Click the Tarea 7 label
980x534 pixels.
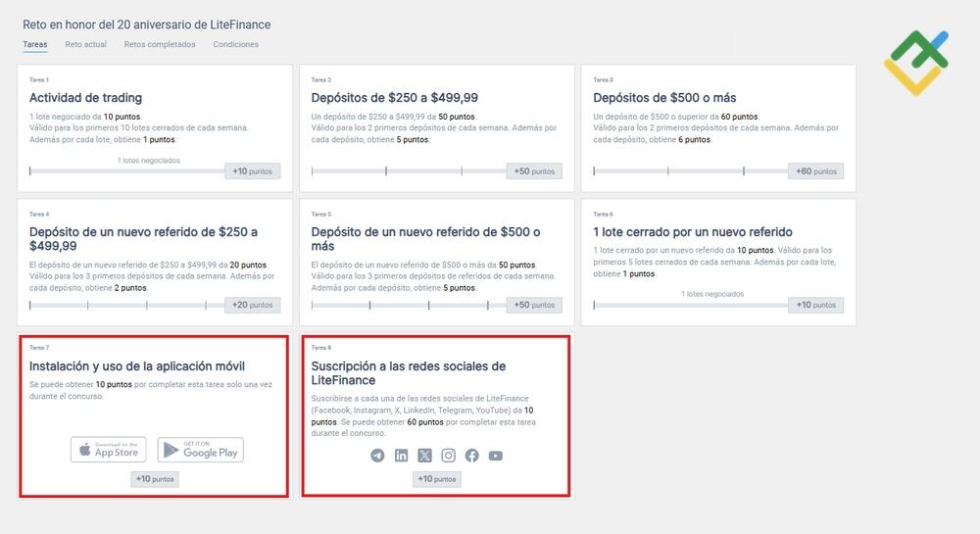[39, 347]
